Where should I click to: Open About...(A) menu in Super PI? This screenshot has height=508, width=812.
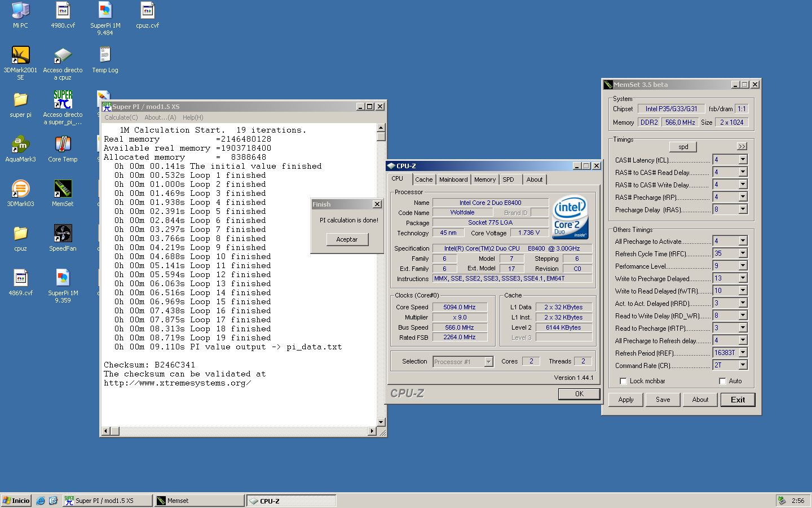tap(160, 117)
